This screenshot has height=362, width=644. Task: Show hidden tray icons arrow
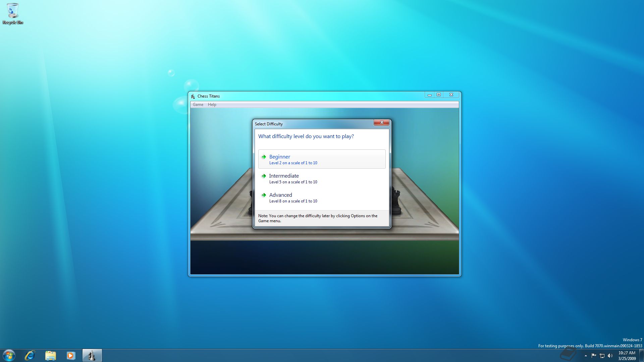pos(586,356)
